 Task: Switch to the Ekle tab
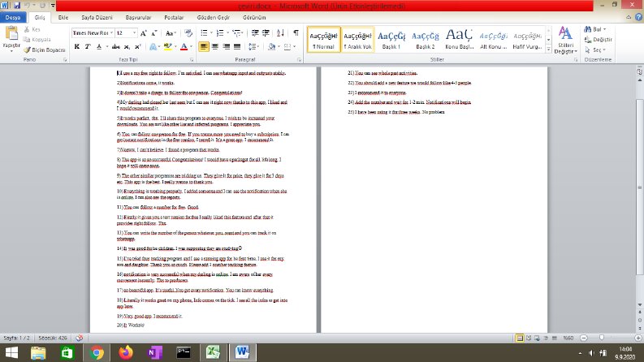[63, 18]
